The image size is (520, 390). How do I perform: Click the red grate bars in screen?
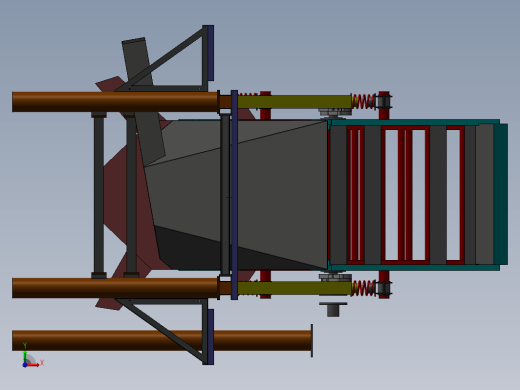coord(405,195)
